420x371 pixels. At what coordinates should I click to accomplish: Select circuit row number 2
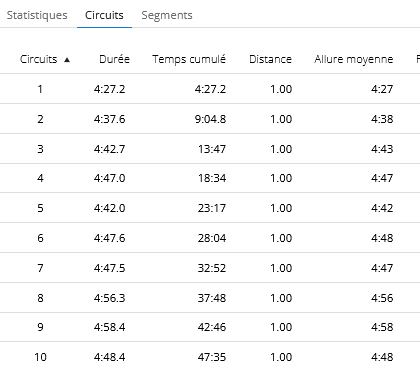[210, 119]
